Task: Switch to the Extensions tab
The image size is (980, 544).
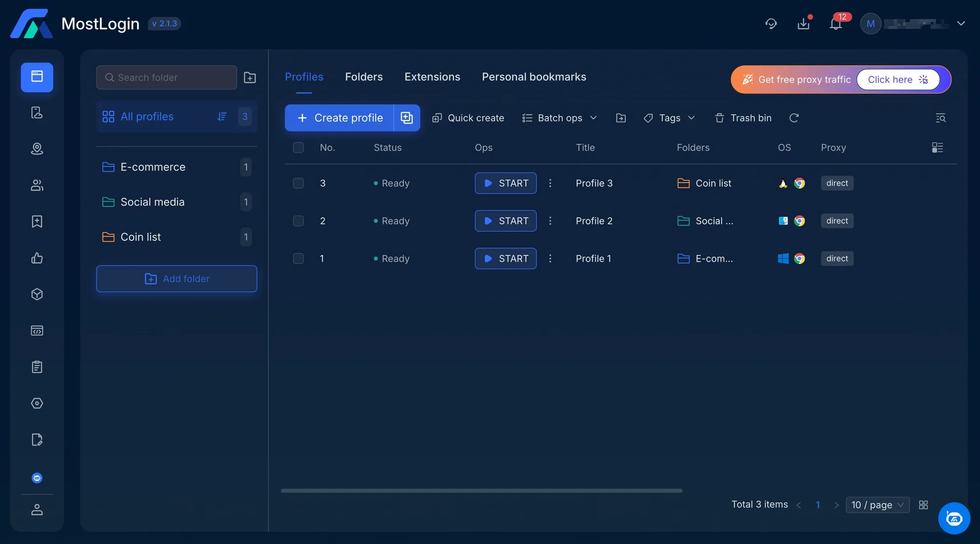Action: coord(432,77)
